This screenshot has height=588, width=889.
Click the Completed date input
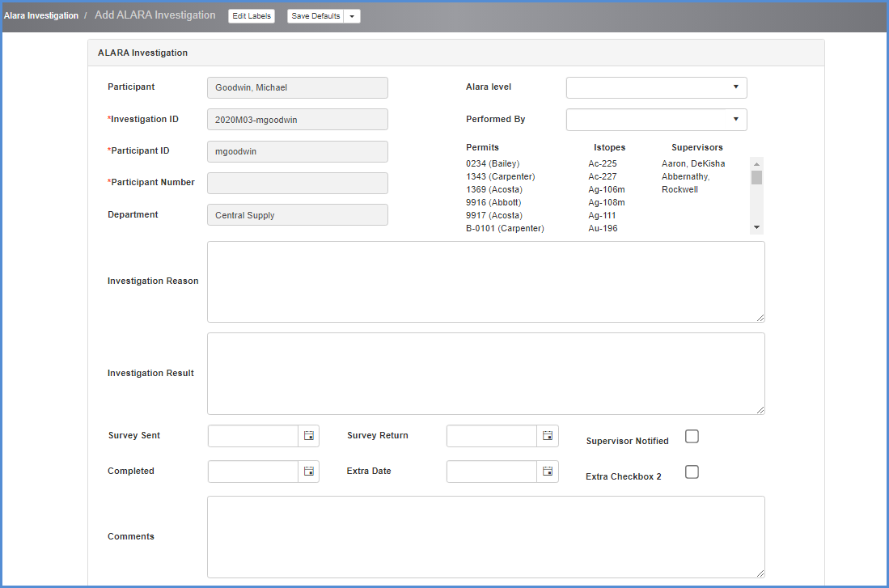253,472
